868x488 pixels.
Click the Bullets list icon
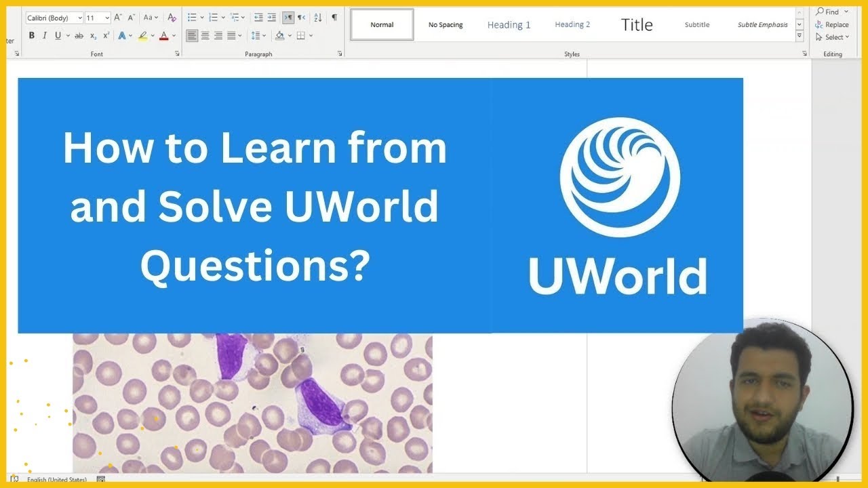(x=192, y=18)
